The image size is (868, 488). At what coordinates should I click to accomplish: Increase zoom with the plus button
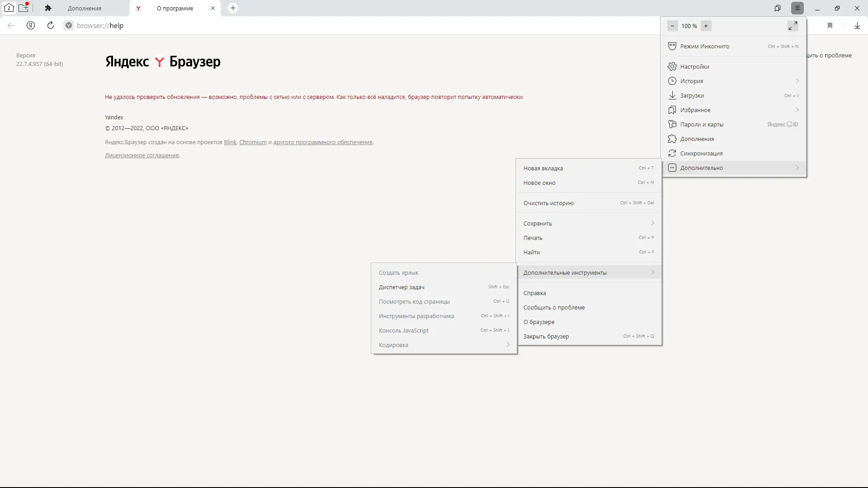point(706,26)
